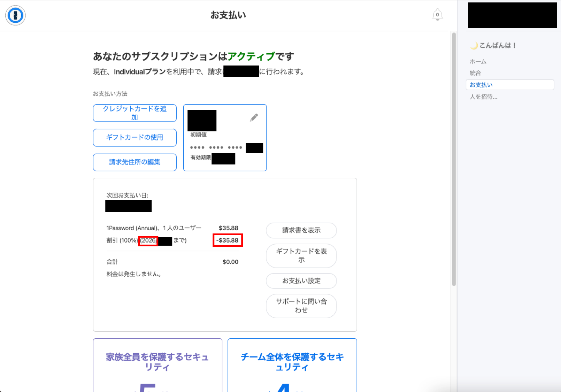The width and height of the screenshot is (561, 392).
Task: Click the 料金は発生しません text
Action: point(134,274)
